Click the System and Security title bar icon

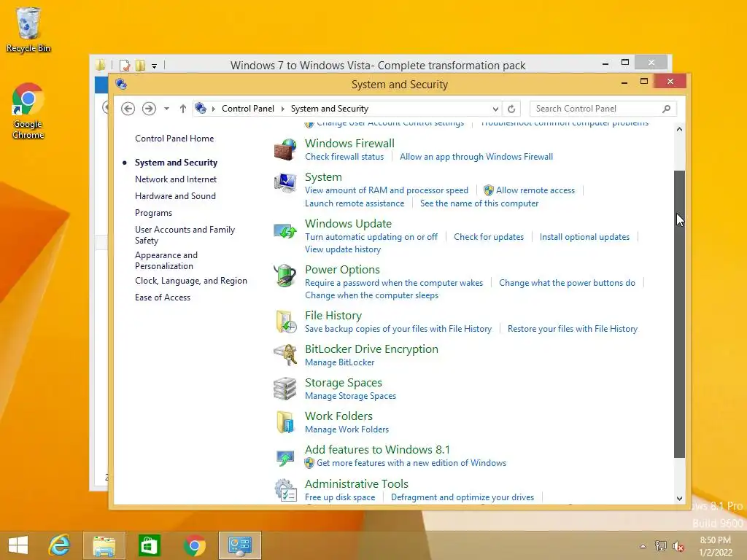[x=121, y=85]
